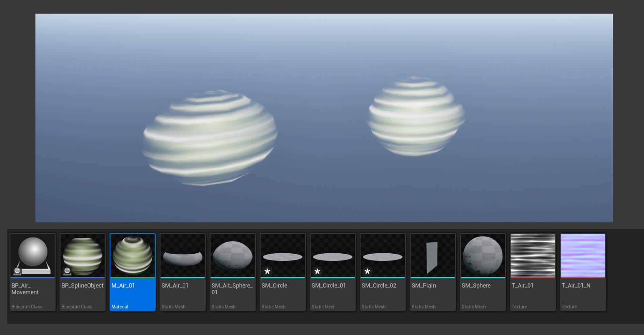Select the SM_Circle_01 static mesh thumbnail
This screenshot has width=644, height=335.
click(x=333, y=255)
